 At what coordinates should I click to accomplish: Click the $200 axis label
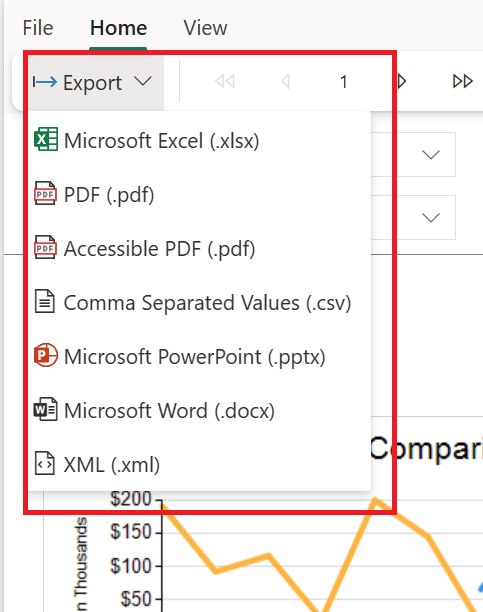point(130,499)
